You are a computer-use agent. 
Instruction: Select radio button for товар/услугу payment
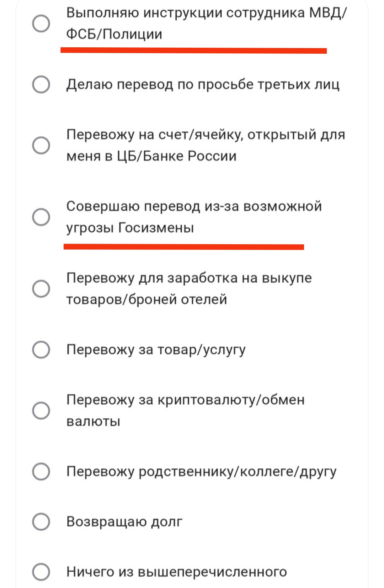tap(41, 350)
